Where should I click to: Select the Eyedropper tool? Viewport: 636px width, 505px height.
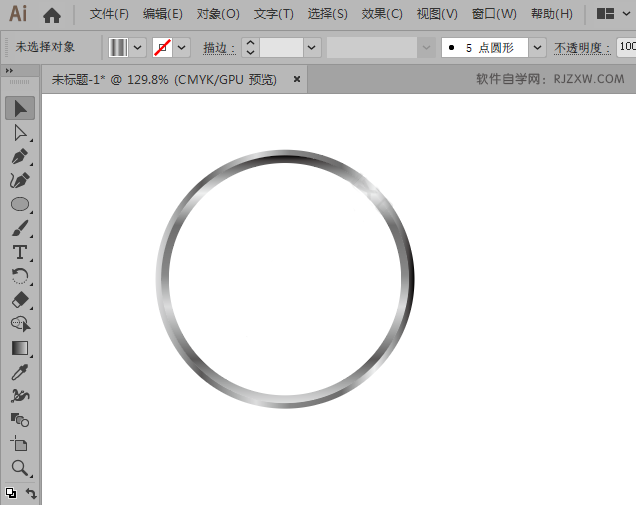click(20, 372)
